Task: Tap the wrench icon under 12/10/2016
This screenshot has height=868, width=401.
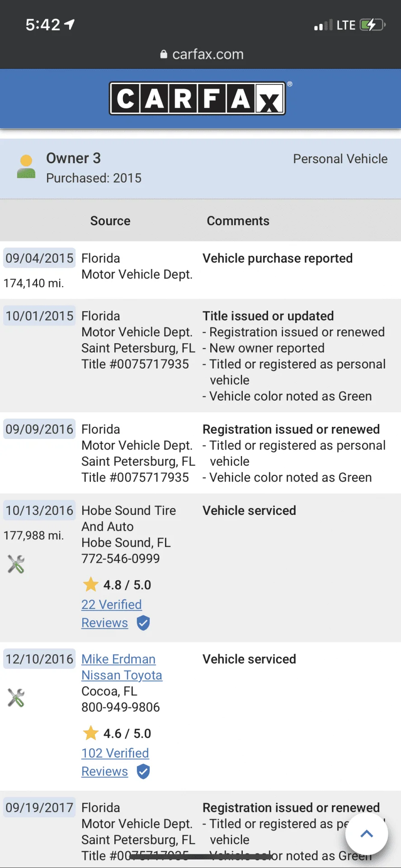Action: [x=16, y=698]
